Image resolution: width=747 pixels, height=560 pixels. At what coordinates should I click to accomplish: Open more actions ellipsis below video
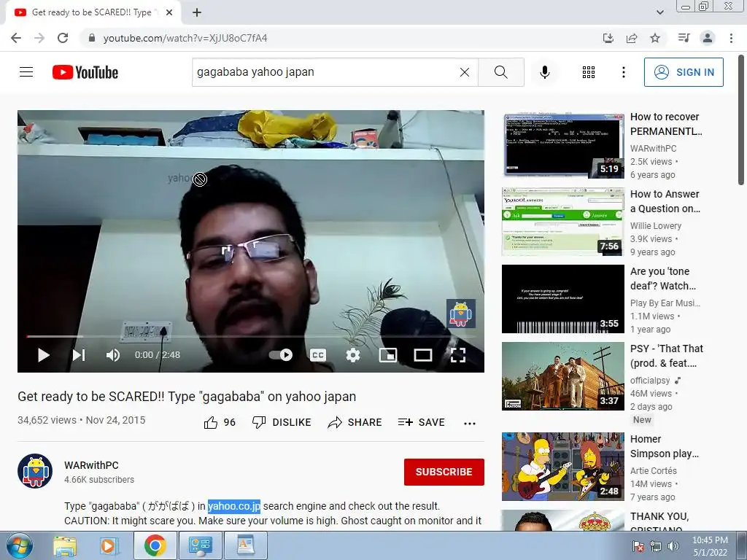(x=470, y=424)
